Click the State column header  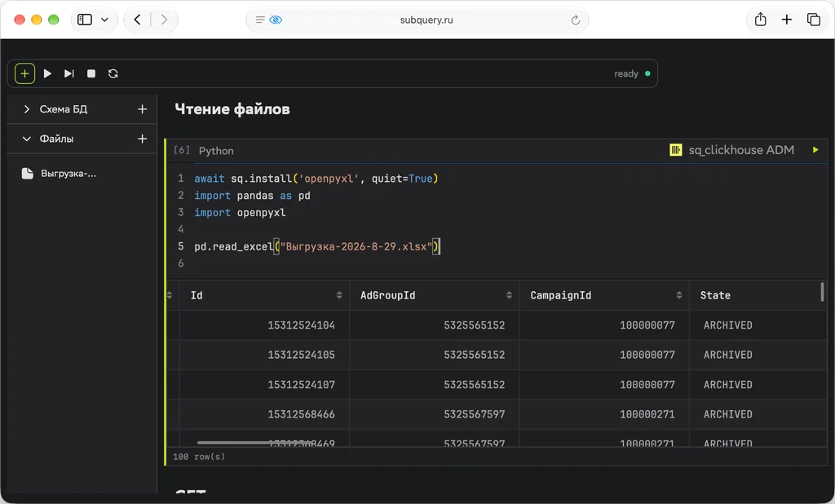[715, 295]
